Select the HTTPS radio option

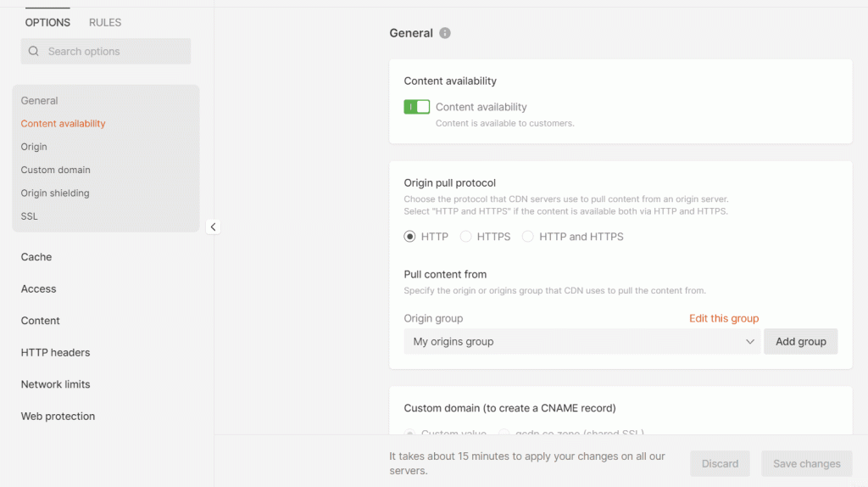click(465, 237)
